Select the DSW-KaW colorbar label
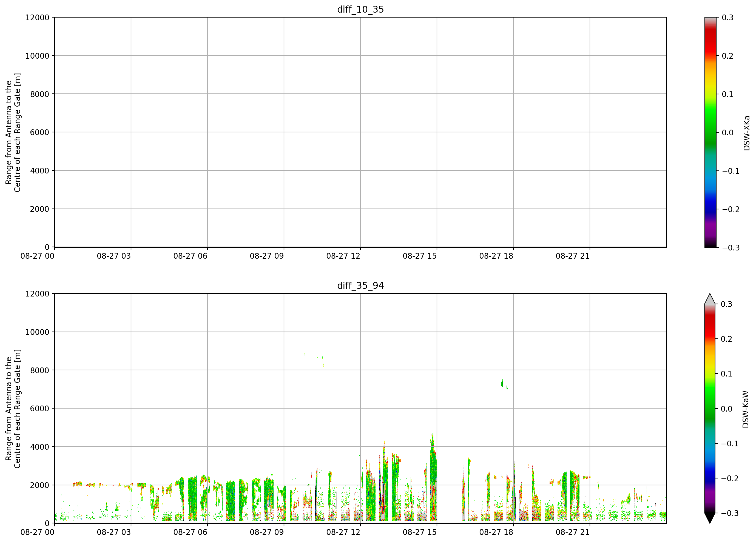Image resolution: width=756 pixels, height=542 pixels. coord(745,409)
